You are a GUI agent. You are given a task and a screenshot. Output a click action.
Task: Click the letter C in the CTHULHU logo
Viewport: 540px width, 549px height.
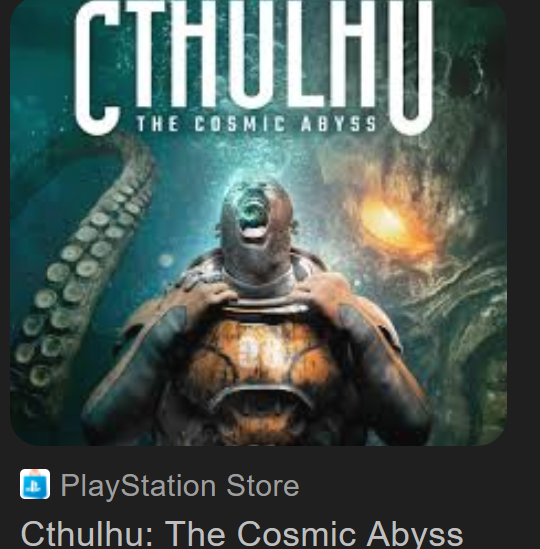point(97,68)
